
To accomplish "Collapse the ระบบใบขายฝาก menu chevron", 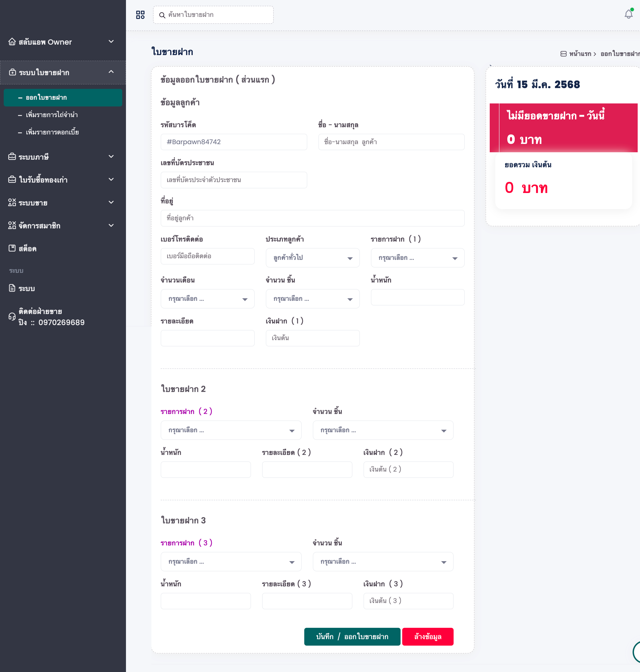I will coord(111,72).
